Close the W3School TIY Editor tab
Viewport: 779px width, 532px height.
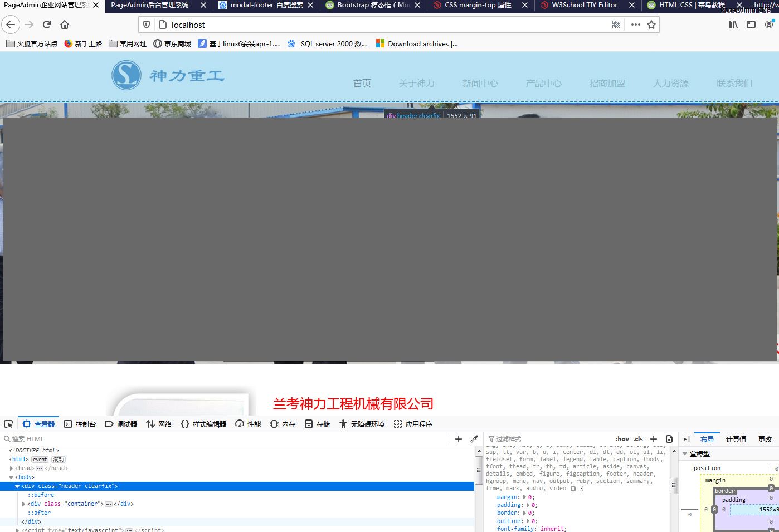click(631, 5)
